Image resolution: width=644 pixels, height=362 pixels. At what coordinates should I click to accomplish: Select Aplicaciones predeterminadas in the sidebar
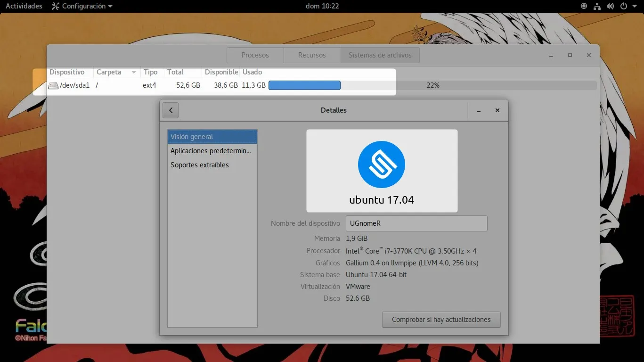point(211,150)
